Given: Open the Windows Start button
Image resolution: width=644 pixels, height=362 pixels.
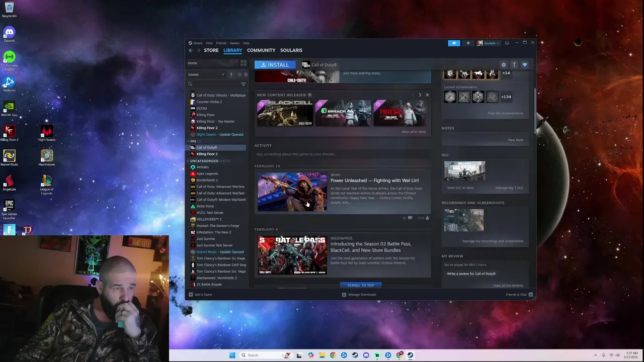Looking at the screenshot, I should (232, 355).
